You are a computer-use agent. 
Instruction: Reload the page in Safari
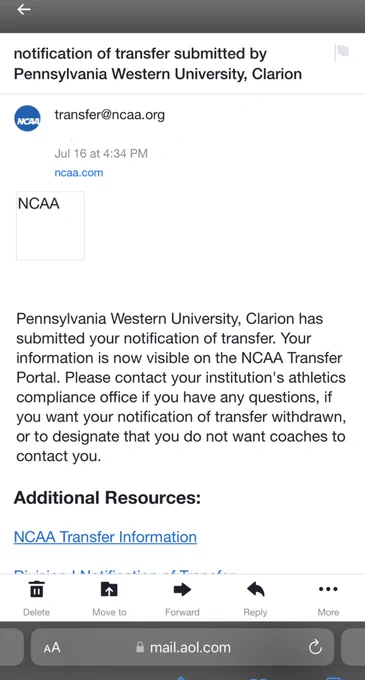[315, 647]
